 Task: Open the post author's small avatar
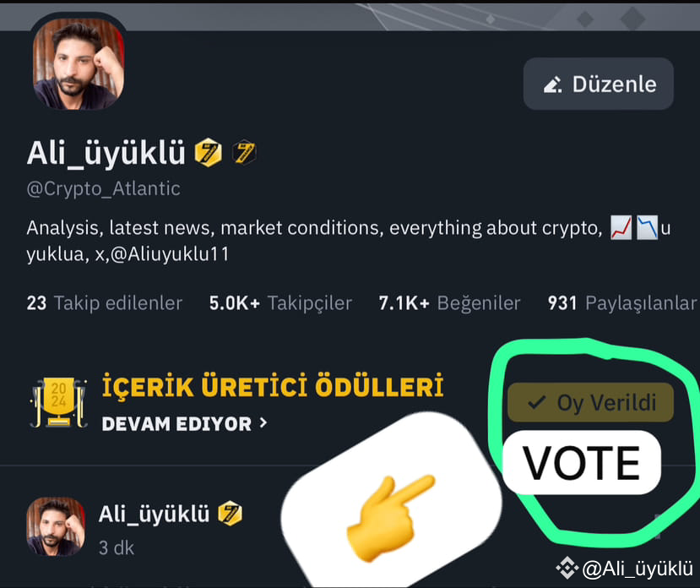pos(56,526)
